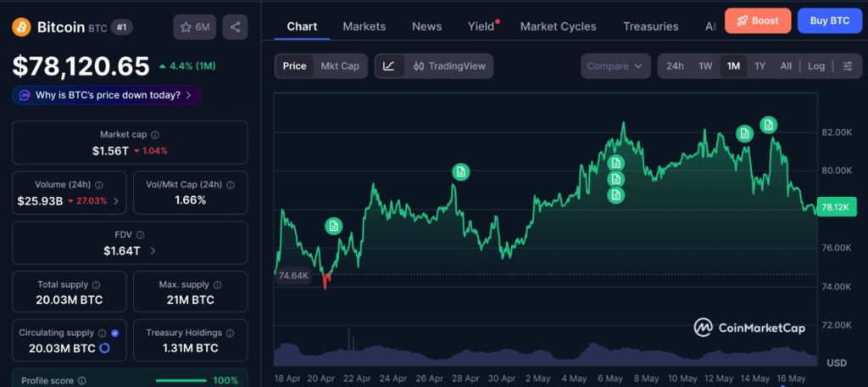Set chart range to 1W

(x=705, y=66)
